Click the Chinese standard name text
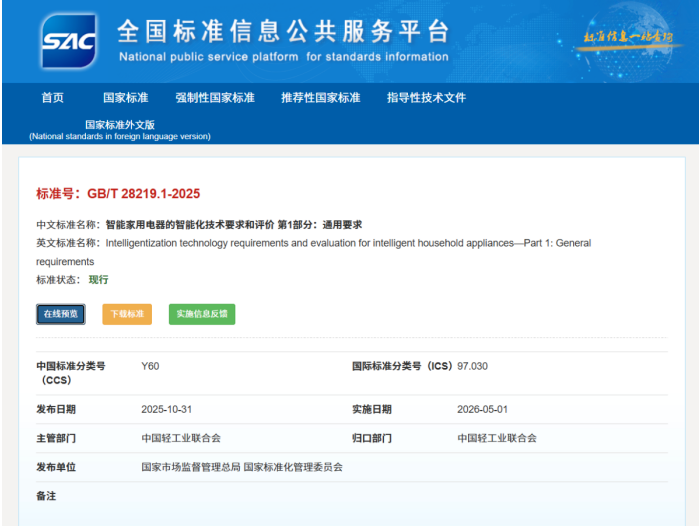The height and width of the screenshot is (526, 699). [234, 225]
